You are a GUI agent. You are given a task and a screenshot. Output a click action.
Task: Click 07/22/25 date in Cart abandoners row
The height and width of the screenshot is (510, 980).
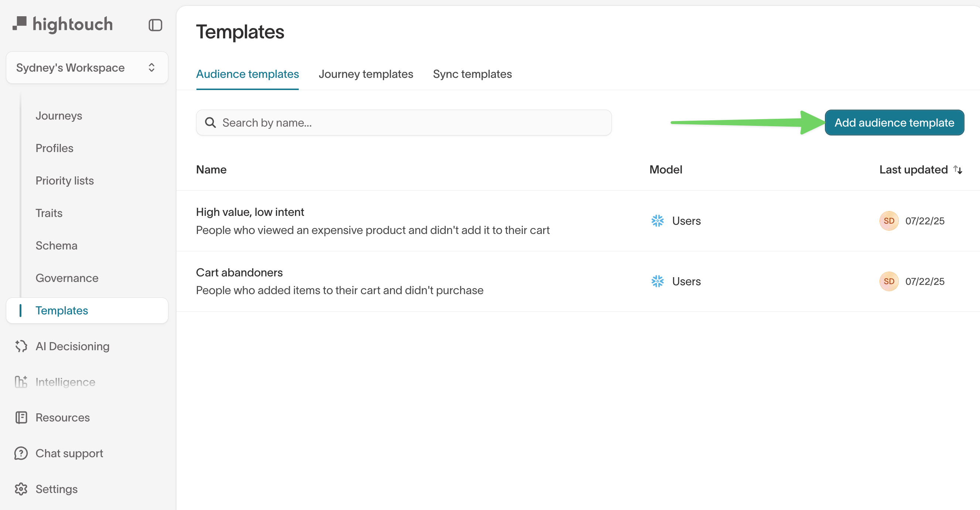[x=925, y=282]
